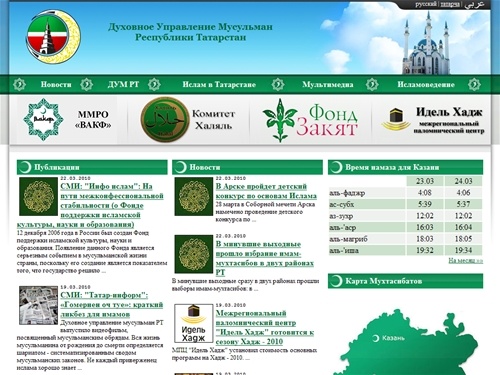Click the аль-'иша prayer row label
Screen dimensions: 500x375
click(x=344, y=250)
